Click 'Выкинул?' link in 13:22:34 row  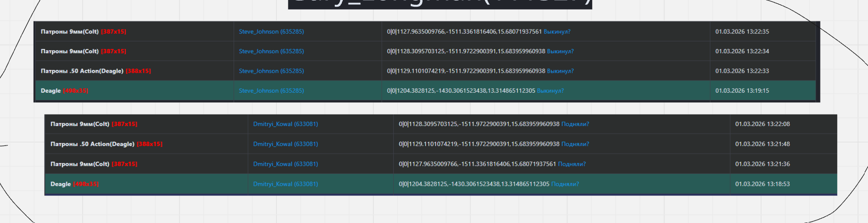coord(560,51)
